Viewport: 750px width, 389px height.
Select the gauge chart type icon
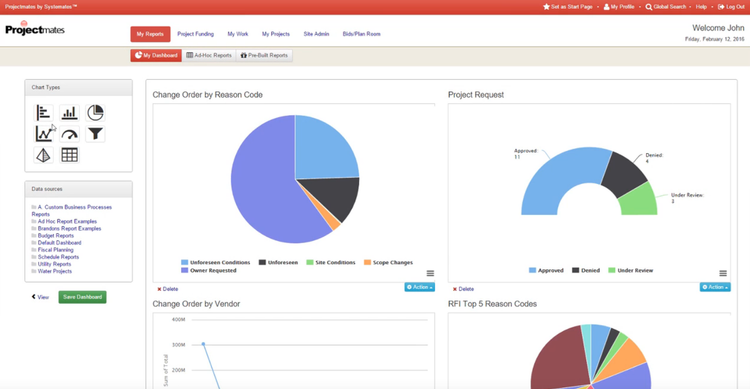point(69,134)
